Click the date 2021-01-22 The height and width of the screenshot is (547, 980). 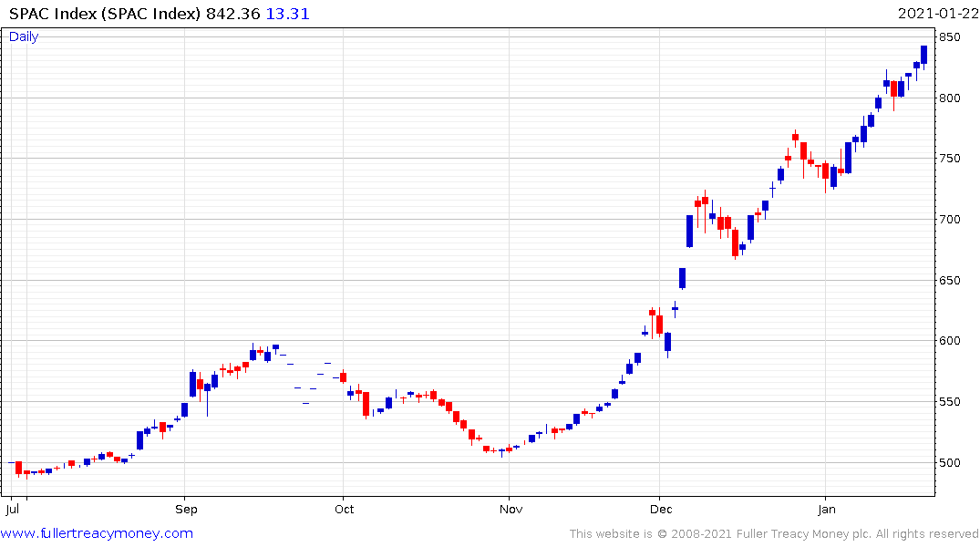pos(938,14)
